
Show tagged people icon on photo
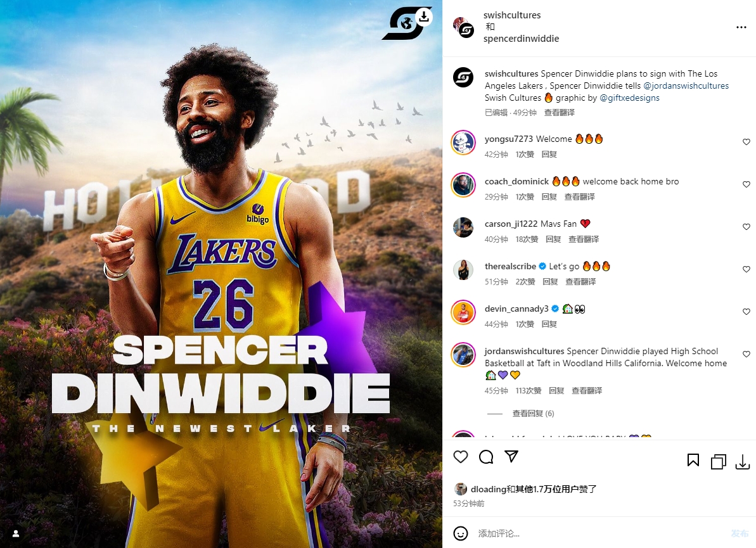15,533
